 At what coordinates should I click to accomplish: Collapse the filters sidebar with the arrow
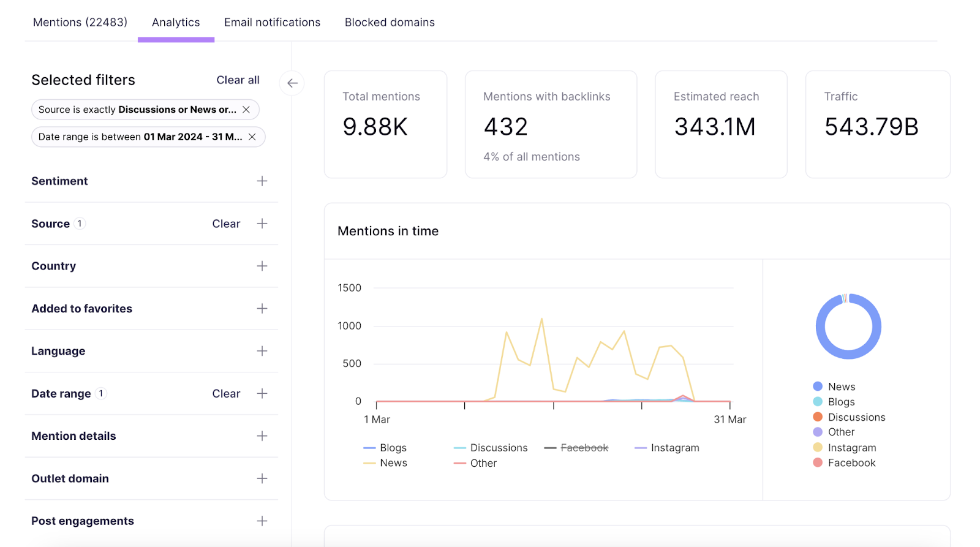[292, 83]
